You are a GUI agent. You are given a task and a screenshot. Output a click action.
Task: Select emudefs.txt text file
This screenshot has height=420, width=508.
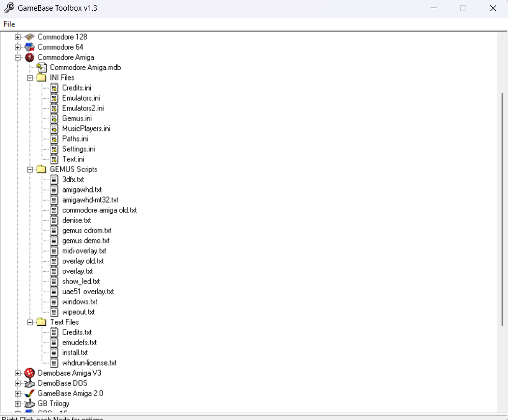coord(79,343)
